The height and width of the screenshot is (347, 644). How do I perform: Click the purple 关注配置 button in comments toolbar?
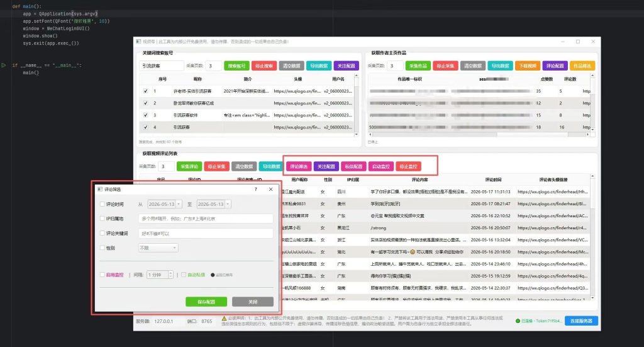(326, 166)
